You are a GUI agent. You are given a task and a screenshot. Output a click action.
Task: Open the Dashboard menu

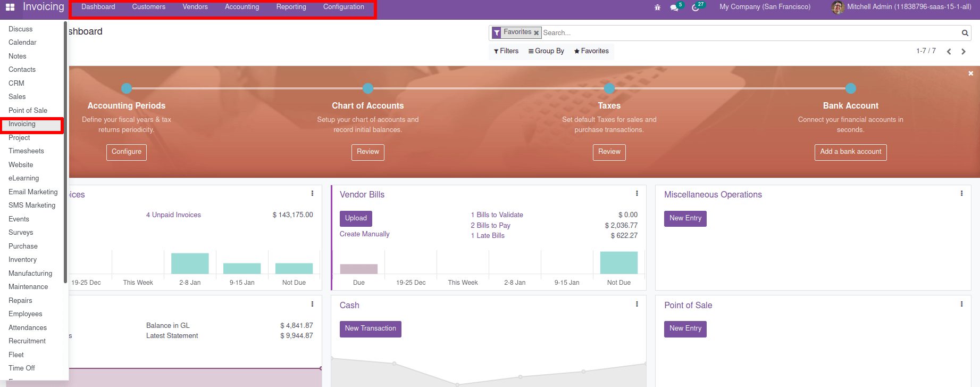coord(98,7)
